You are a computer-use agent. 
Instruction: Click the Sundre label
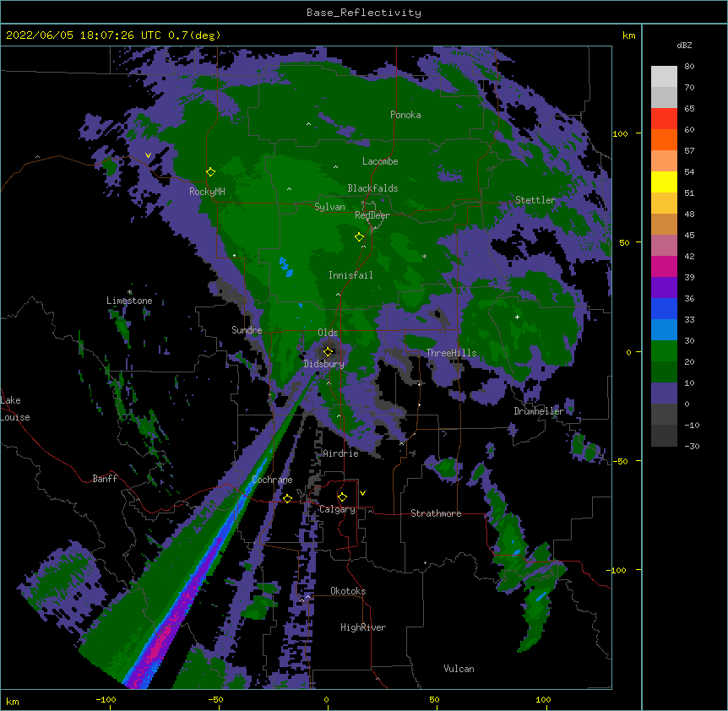pyautogui.click(x=247, y=330)
